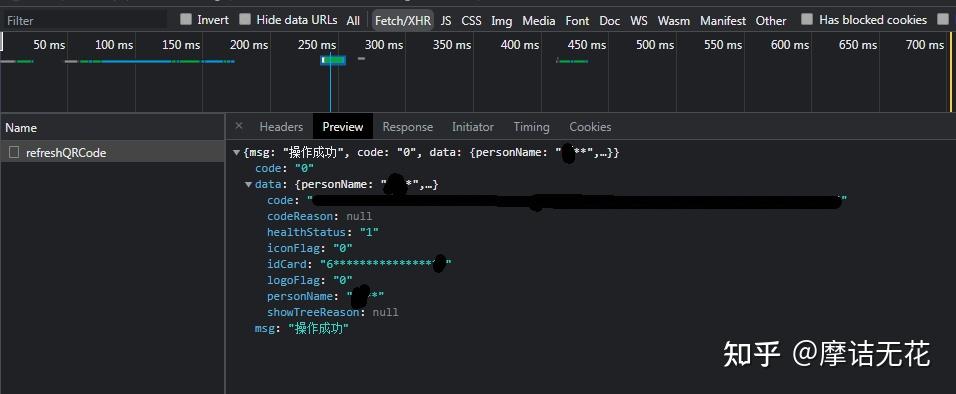
Task: Click the top-level code "0" line
Action: (284, 168)
